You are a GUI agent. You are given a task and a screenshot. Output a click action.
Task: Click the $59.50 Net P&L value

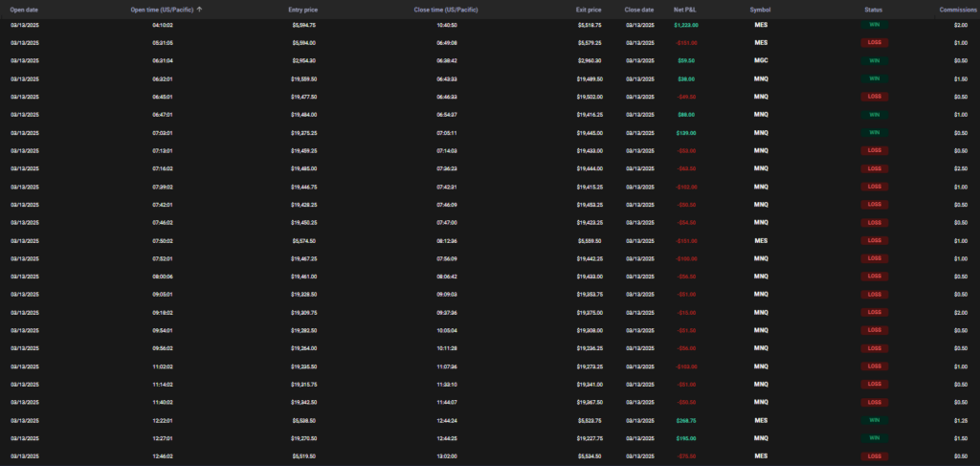pos(686,61)
